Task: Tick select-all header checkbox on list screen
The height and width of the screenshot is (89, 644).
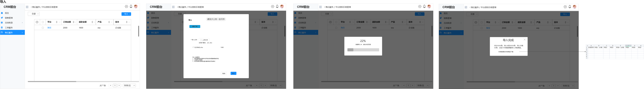Action: click(43, 22)
